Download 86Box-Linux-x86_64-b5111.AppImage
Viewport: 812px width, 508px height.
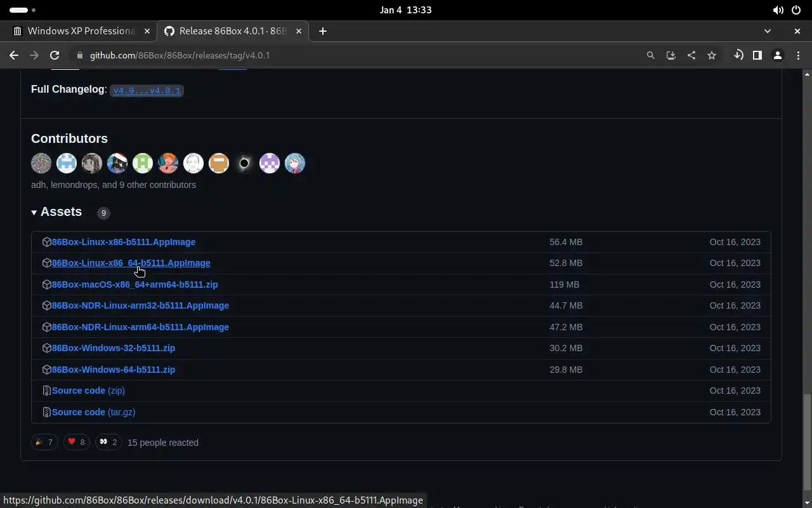(x=131, y=263)
